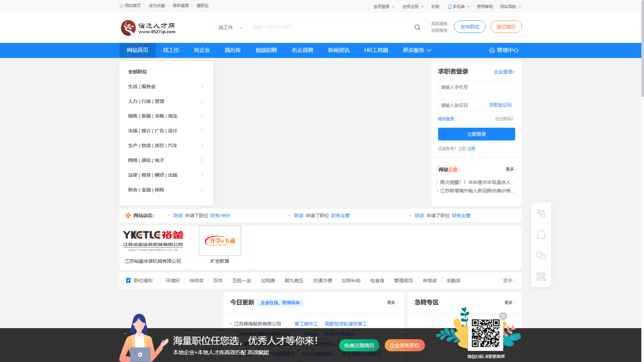Open 名企直聘 navigation tab

tap(302, 50)
